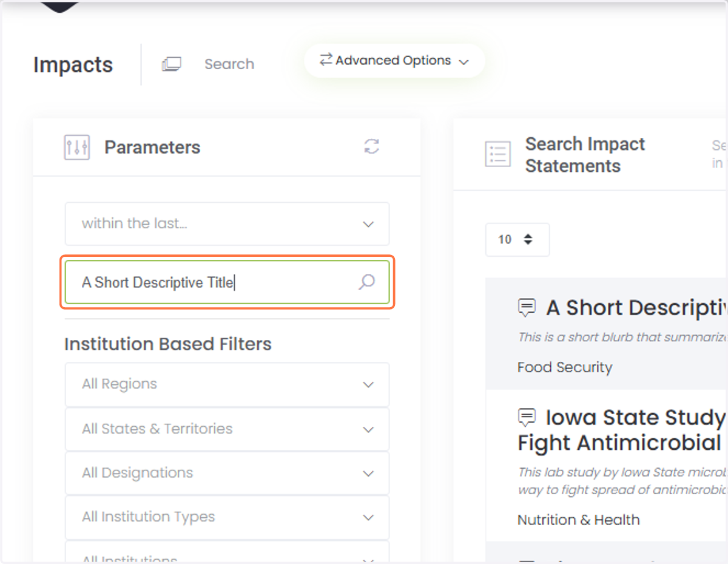Click the Parameters refresh icon
The image size is (728, 564).
coord(371,146)
